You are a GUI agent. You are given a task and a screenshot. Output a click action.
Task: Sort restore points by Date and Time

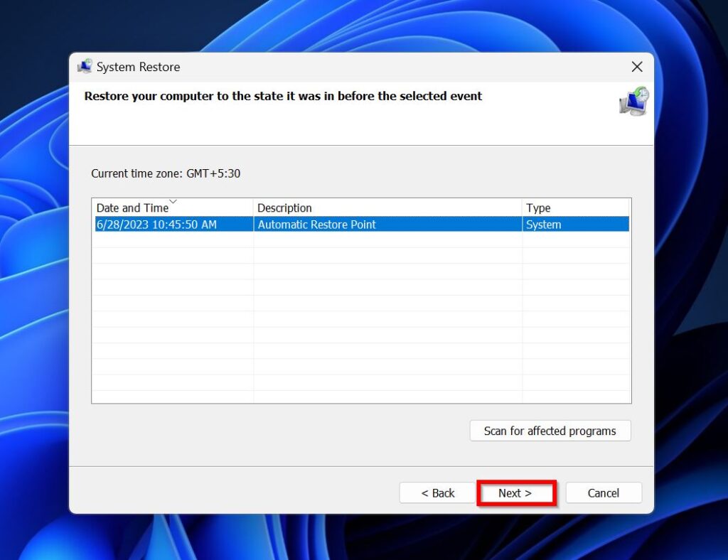tap(132, 208)
